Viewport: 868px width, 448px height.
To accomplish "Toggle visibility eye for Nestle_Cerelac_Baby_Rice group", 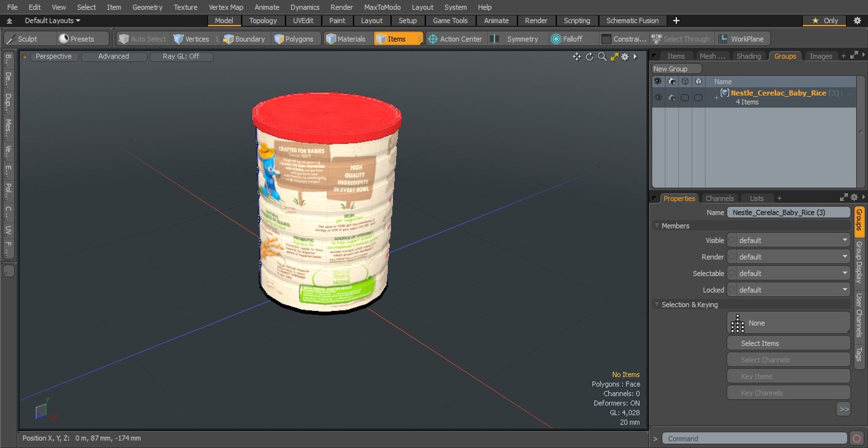I will (x=658, y=97).
